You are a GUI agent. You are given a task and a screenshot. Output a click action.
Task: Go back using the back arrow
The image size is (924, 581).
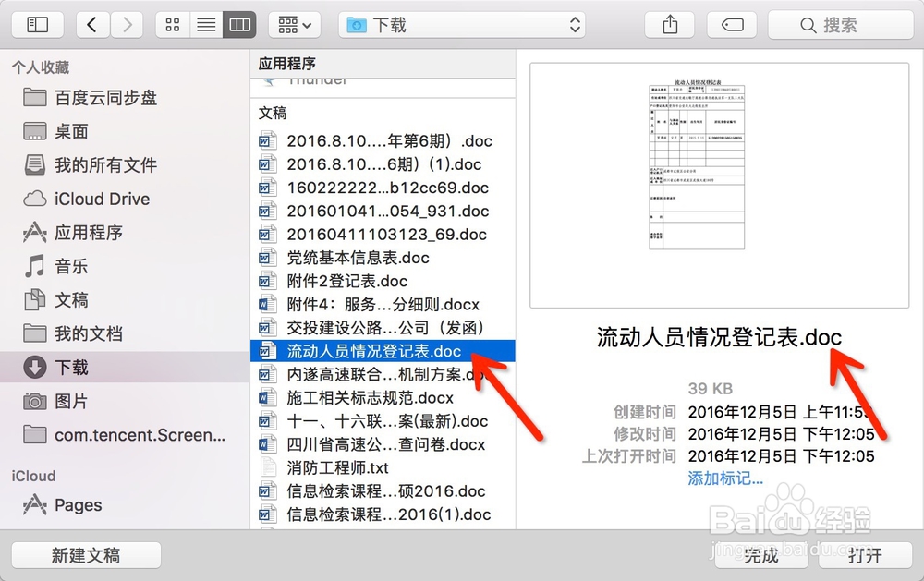[91, 25]
